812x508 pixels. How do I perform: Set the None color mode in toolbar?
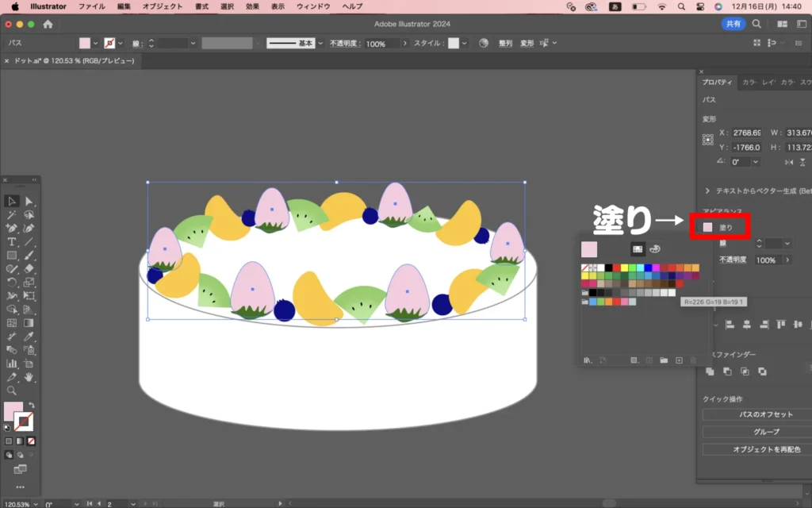31,441
